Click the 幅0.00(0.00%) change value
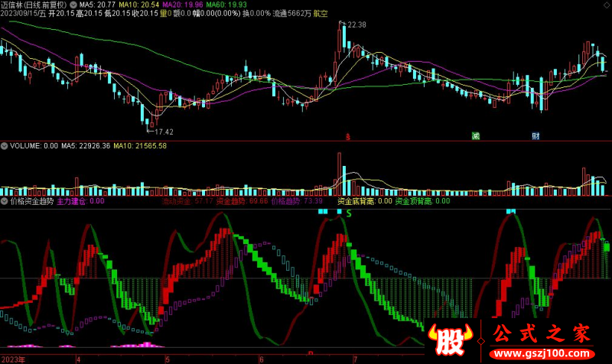Image resolution: width=612 pixels, height=364 pixels. [216, 14]
